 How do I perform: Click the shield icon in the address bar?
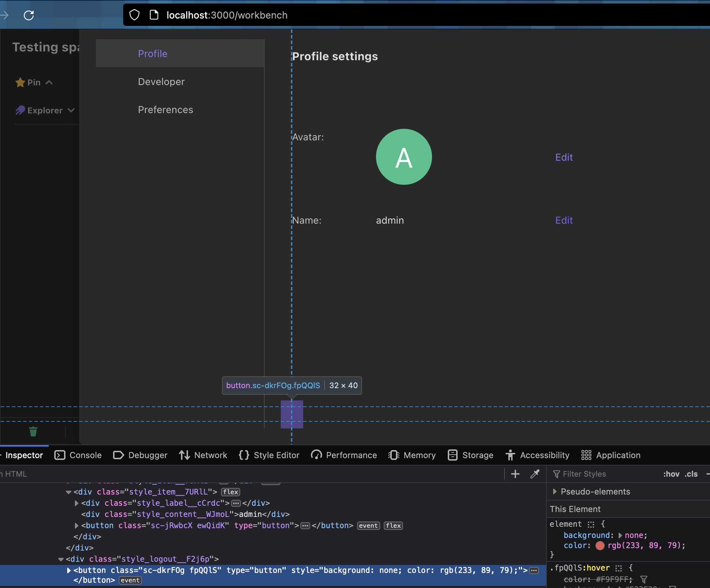pos(134,15)
